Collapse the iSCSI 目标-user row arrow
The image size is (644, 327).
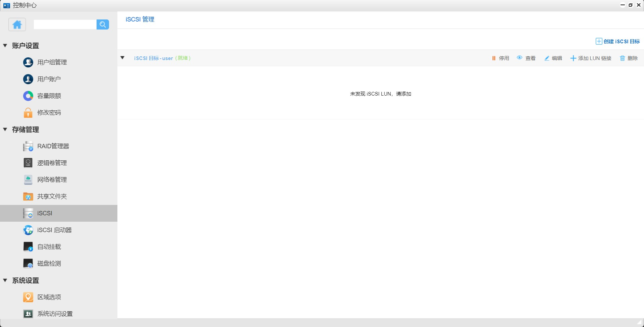(123, 58)
